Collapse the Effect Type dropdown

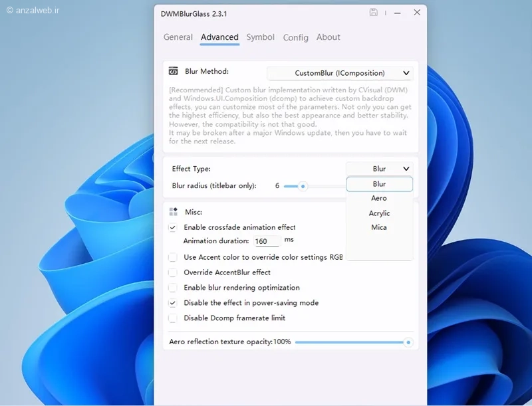380,169
